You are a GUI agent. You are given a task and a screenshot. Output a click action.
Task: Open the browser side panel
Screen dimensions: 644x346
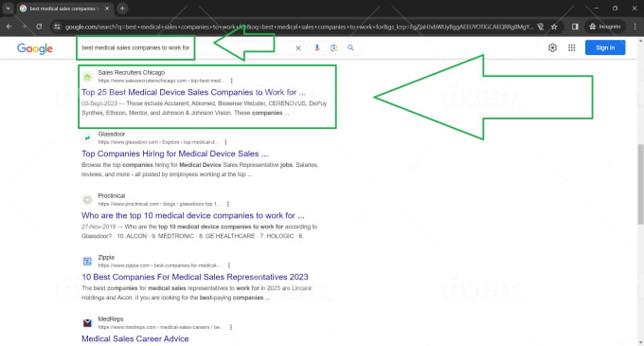coord(575,27)
